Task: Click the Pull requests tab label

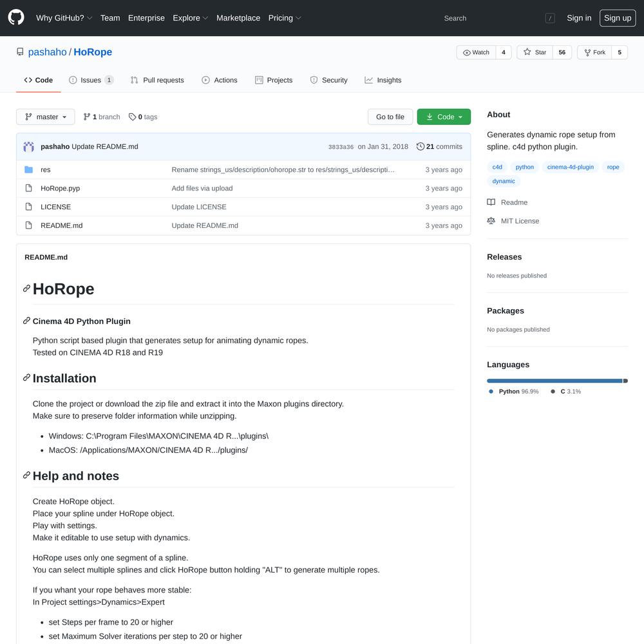Action: pyautogui.click(x=164, y=80)
